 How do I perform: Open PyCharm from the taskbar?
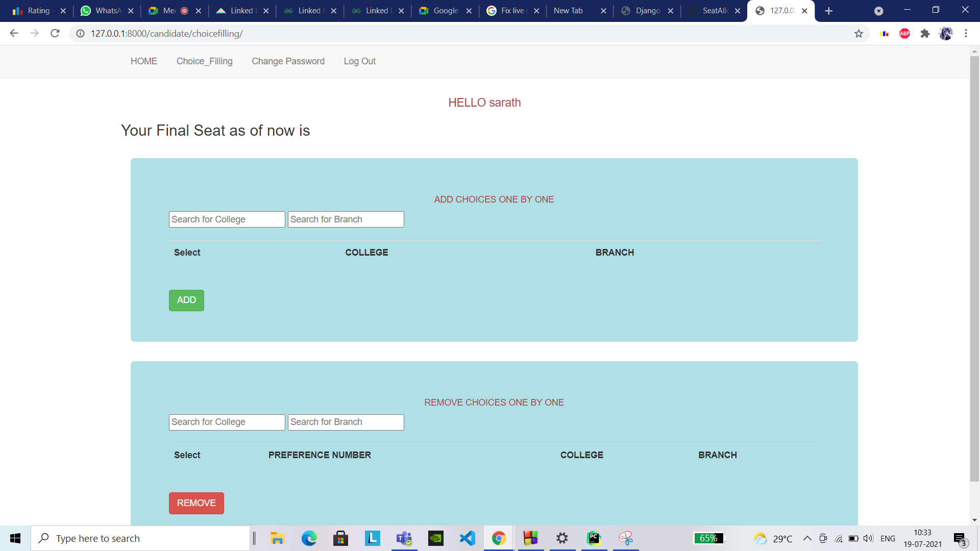coord(594,538)
